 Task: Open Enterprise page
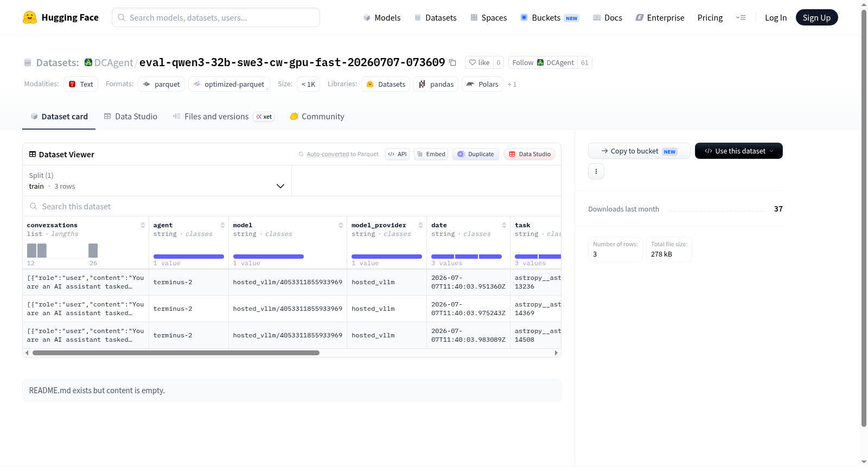coord(660,17)
